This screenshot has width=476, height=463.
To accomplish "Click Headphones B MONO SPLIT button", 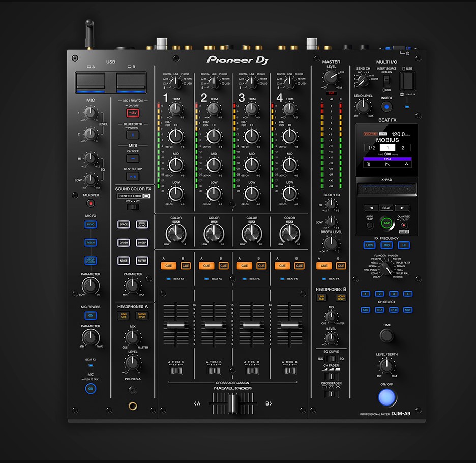I will [x=341, y=298].
